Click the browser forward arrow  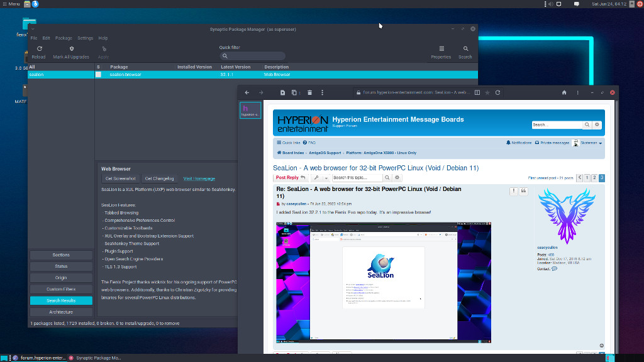261,93
